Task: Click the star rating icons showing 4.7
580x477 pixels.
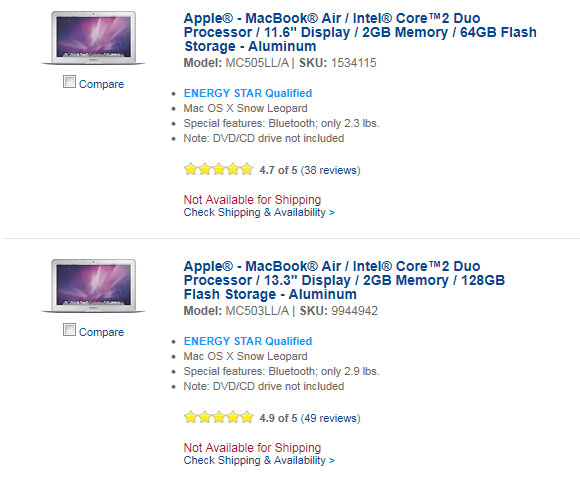Action: [x=219, y=169]
